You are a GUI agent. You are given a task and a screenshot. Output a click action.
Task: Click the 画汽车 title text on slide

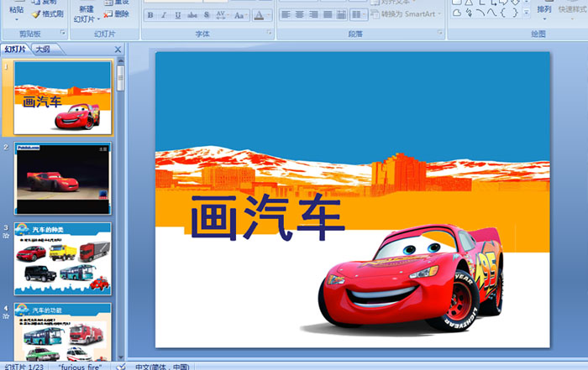tap(267, 217)
